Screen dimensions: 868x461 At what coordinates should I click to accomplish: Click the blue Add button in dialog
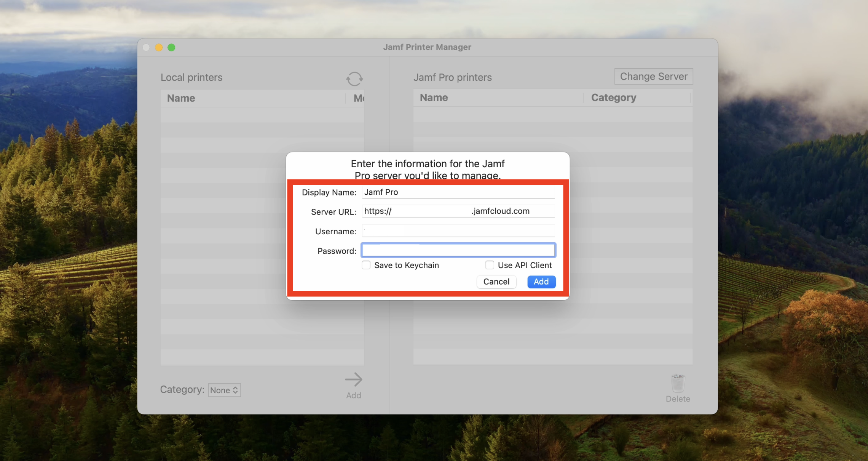[541, 282]
